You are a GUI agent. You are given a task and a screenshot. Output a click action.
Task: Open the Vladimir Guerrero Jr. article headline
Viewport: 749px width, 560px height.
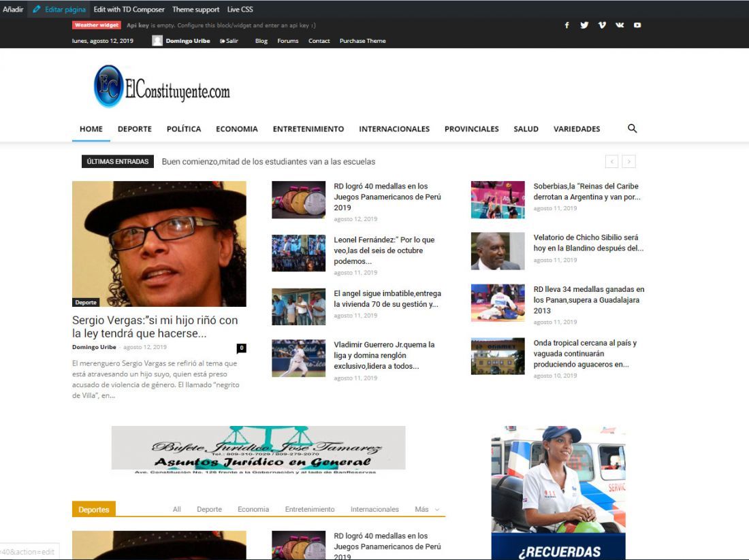[384, 355]
